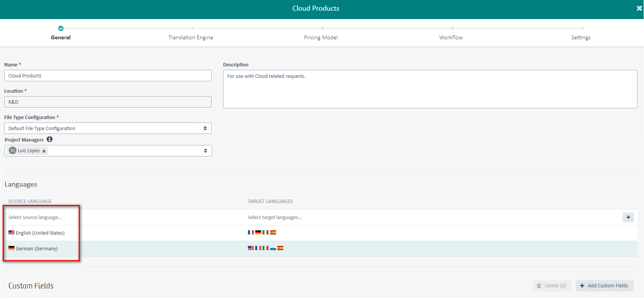
Task: Click the plus icon to add language pair
Action: 628,217
